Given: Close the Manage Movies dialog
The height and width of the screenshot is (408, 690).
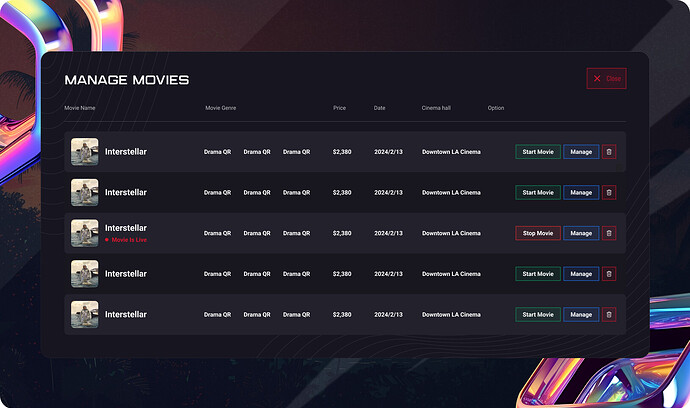Looking at the screenshot, I should click(606, 78).
